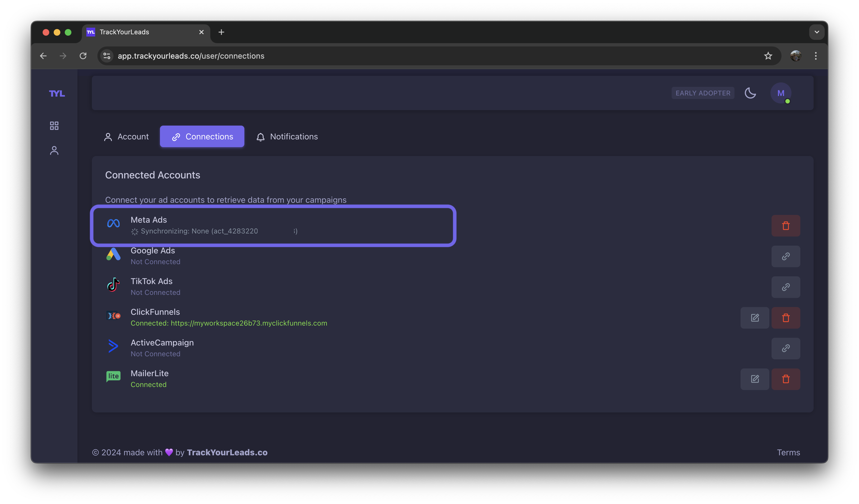Click the ActiveCampaign logo
859x504 pixels.
click(x=113, y=346)
